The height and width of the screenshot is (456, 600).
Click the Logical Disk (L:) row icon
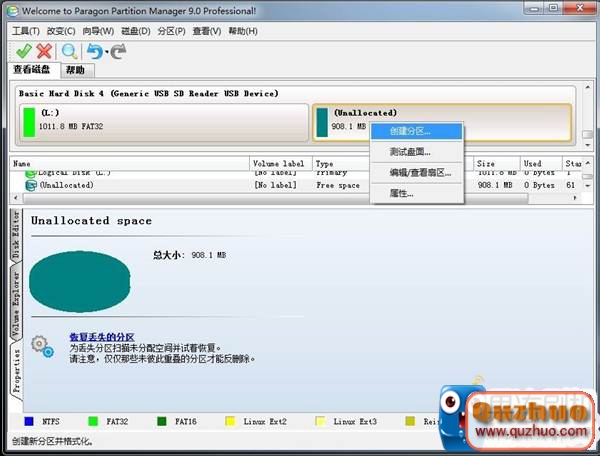pos(31,173)
